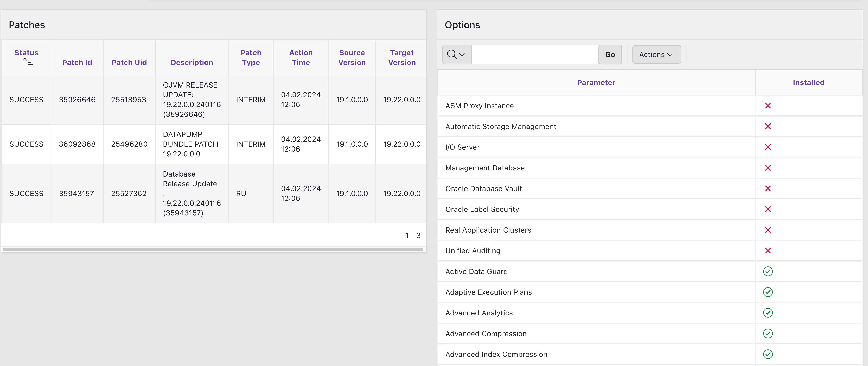Sort by the Installed column header
Screen dimensions: 868x366
[808, 83]
